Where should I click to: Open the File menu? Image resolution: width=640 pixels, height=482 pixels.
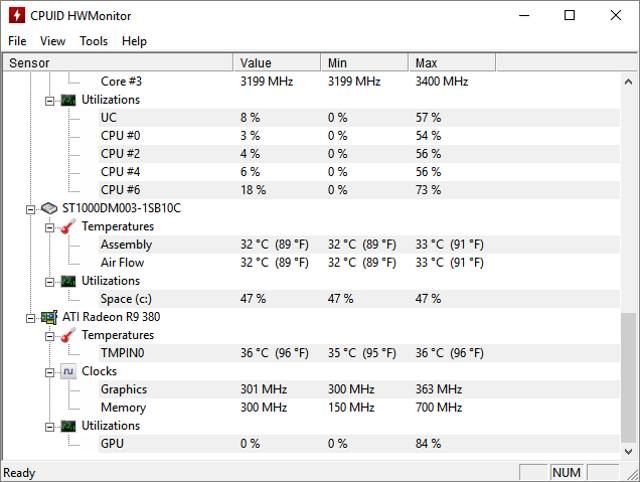click(x=17, y=41)
